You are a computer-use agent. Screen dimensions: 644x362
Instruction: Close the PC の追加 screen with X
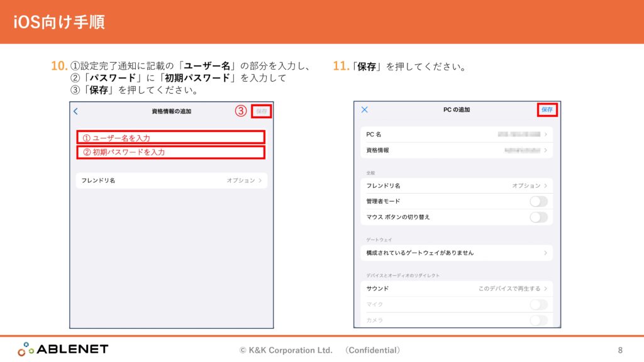tap(364, 109)
